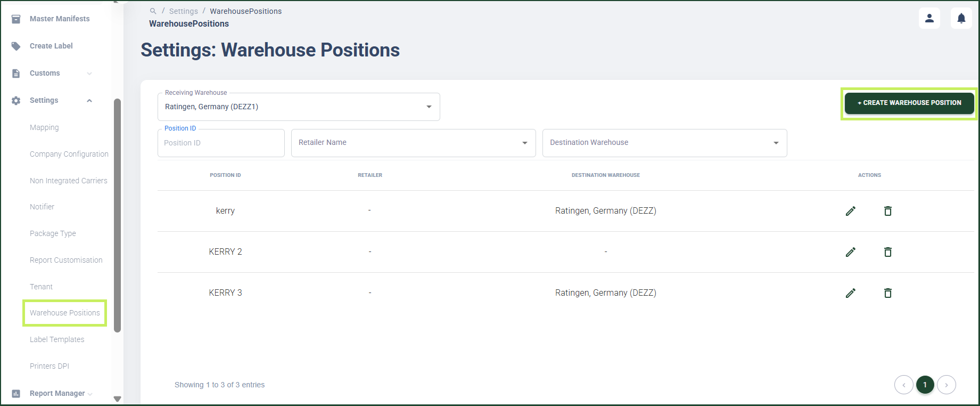The width and height of the screenshot is (980, 406).
Task: Edit the KERRY 2 position
Action: coord(851,252)
